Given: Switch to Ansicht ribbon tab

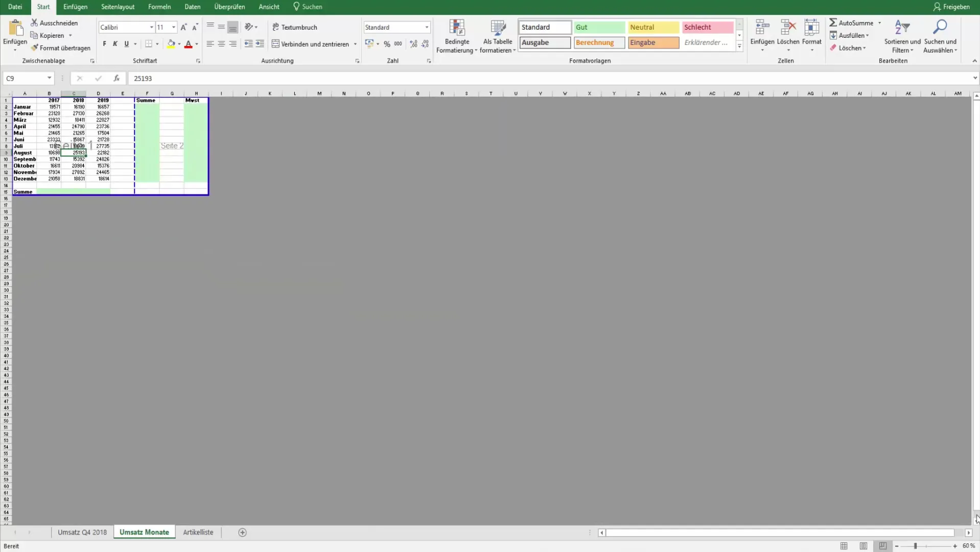Looking at the screenshot, I should [269, 7].
